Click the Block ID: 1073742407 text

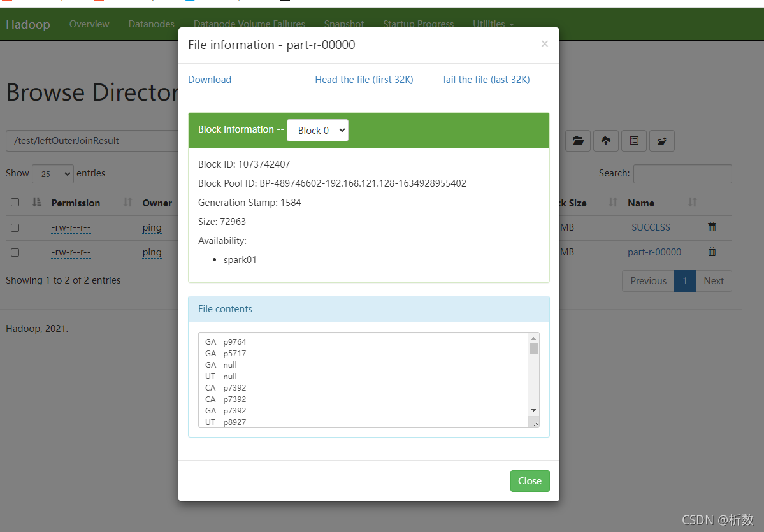click(x=244, y=164)
